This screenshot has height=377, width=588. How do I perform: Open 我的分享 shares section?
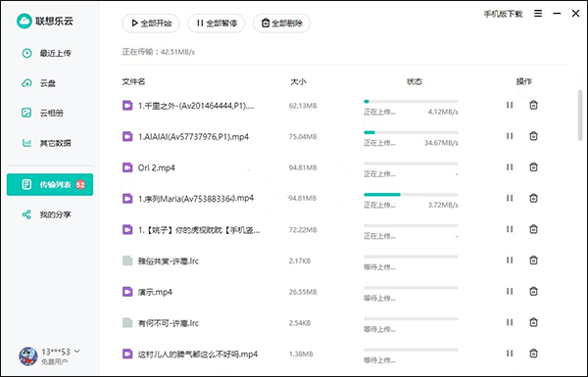[46, 214]
